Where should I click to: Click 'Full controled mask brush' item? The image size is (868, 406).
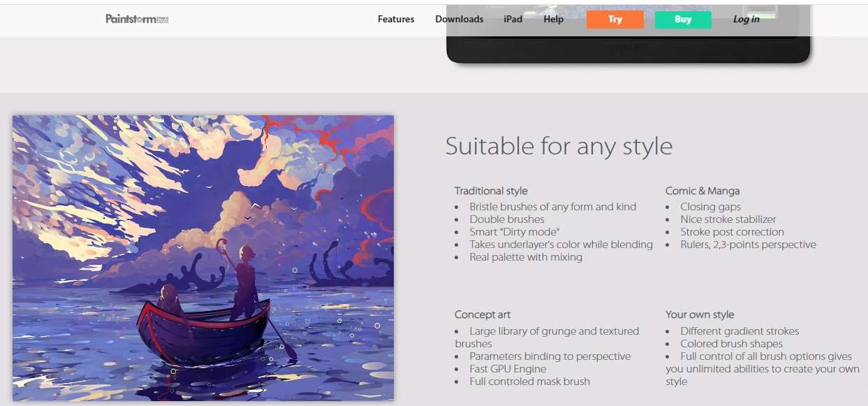(x=530, y=382)
